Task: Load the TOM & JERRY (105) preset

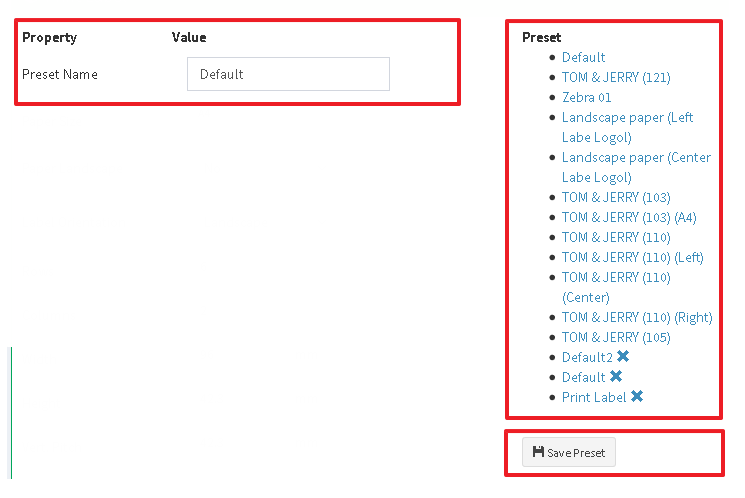Action: (x=616, y=337)
